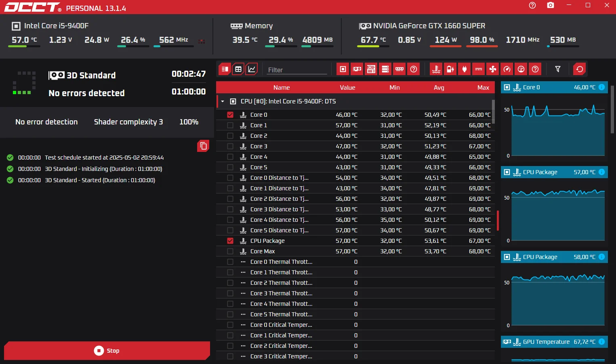616x364 pixels.
Task: Select the Core 4 sensor row
Action: click(355, 157)
